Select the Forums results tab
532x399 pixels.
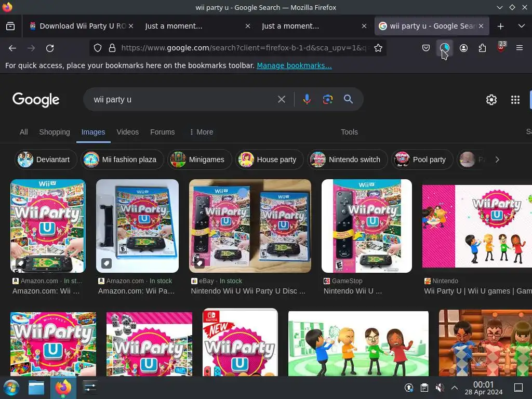click(x=163, y=132)
